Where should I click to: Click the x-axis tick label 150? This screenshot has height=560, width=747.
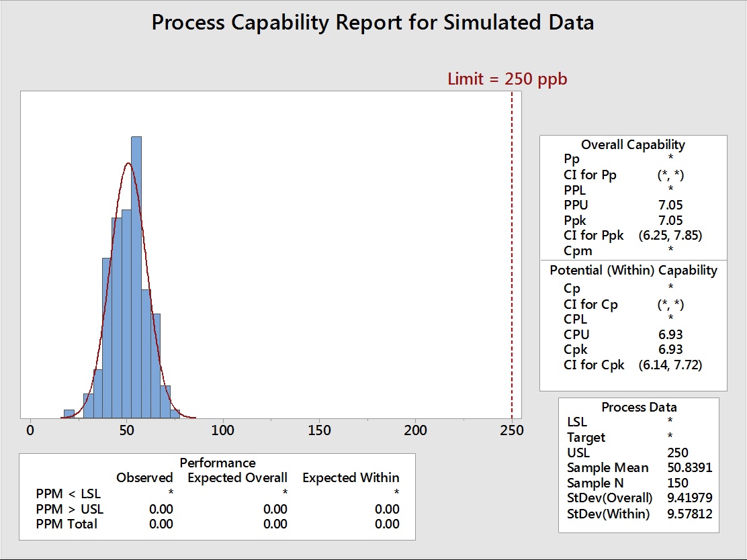click(x=319, y=430)
